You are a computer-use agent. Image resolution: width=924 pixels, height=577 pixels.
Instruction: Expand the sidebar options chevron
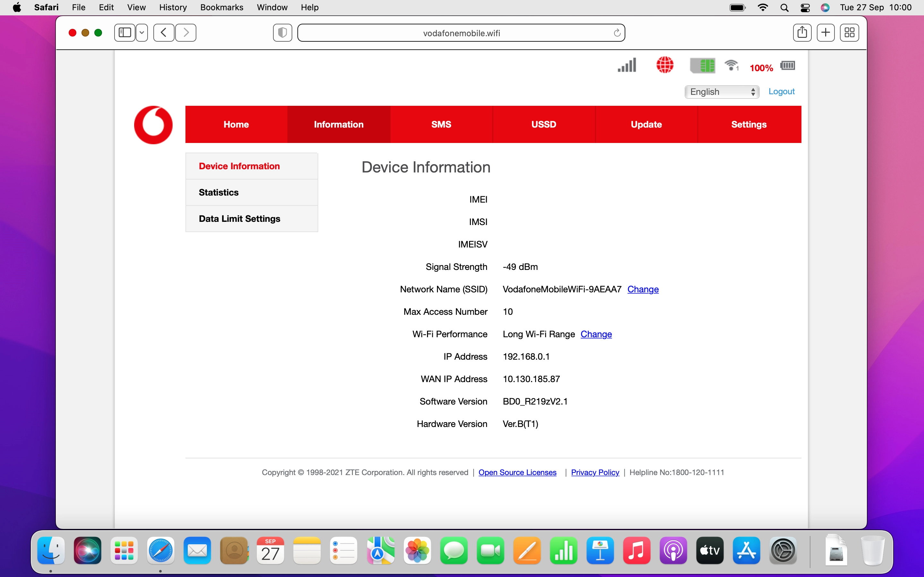[142, 32]
